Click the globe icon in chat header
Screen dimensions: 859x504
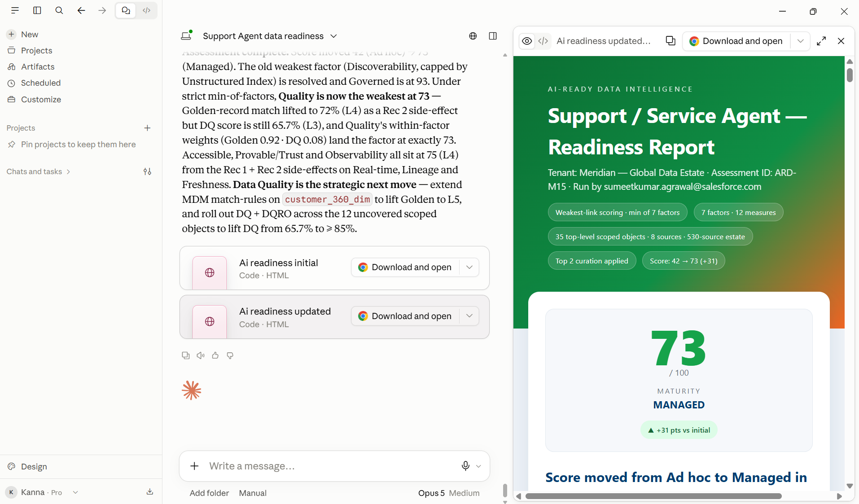pos(473,36)
